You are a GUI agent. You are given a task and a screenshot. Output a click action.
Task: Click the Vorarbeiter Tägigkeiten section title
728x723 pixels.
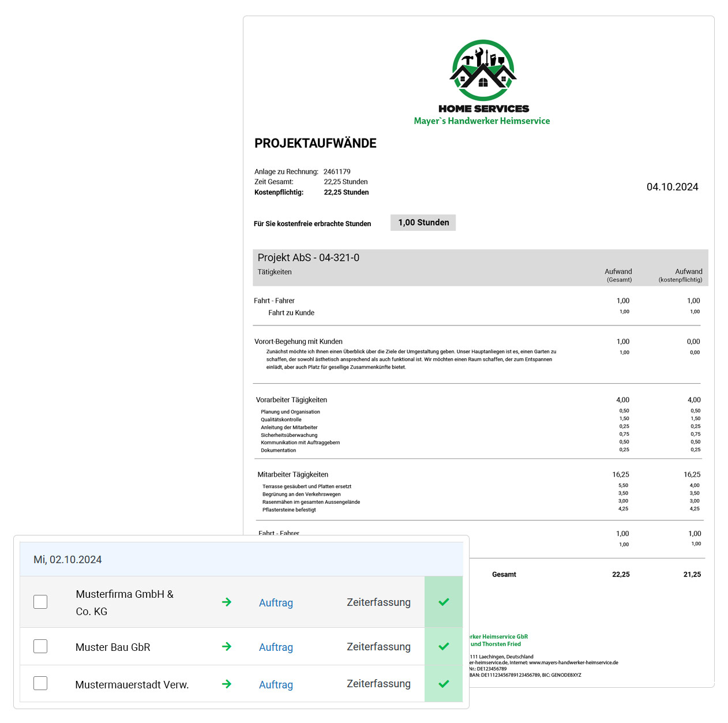coord(291,399)
